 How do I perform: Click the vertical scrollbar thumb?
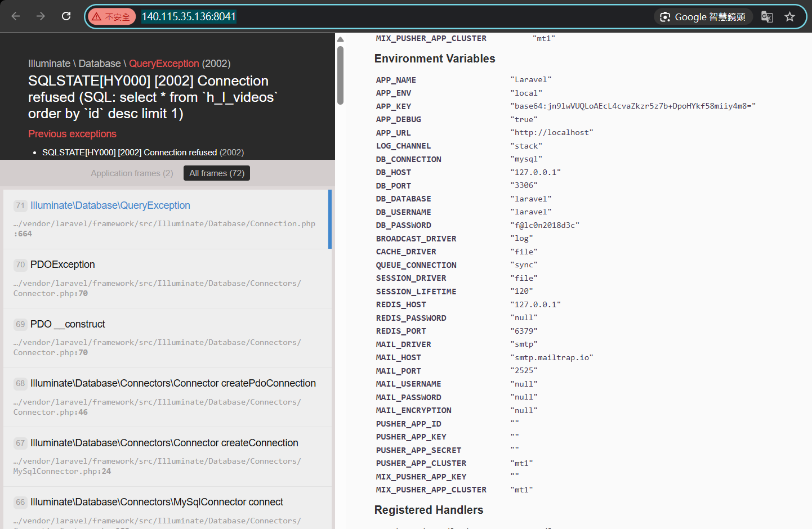click(x=340, y=75)
